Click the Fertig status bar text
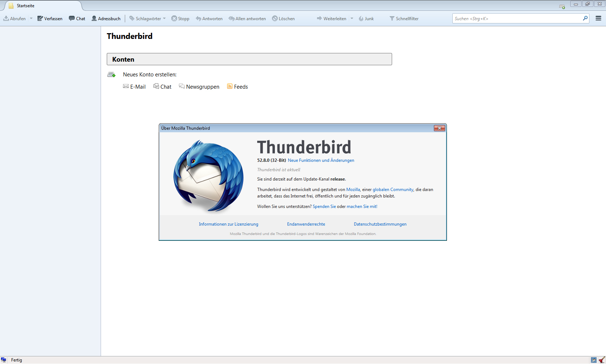Screen dimensions: 606x364 (x=17, y=360)
